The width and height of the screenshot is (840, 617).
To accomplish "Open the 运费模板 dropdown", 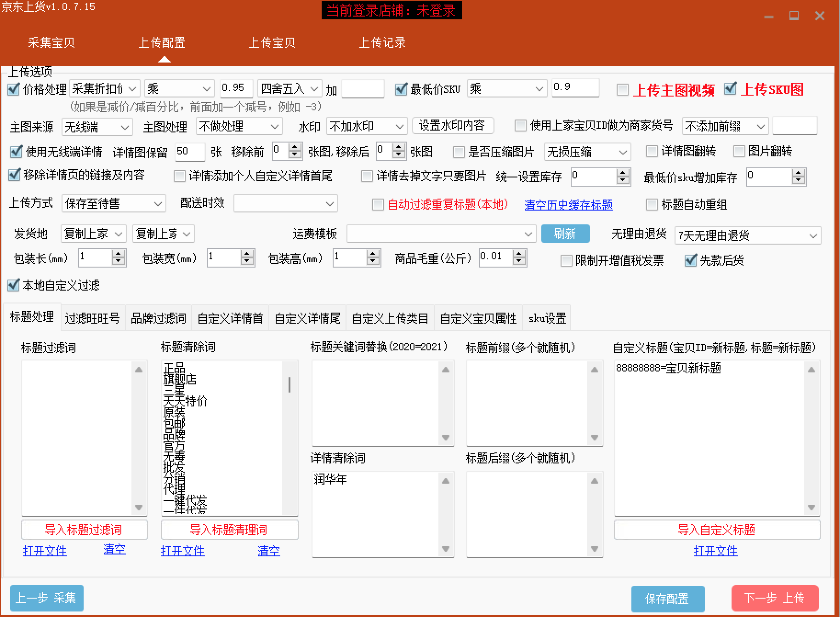I will pyautogui.click(x=441, y=234).
